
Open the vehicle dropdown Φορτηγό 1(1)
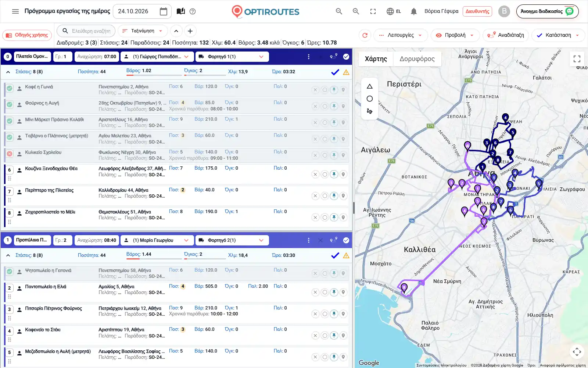(x=232, y=57)
